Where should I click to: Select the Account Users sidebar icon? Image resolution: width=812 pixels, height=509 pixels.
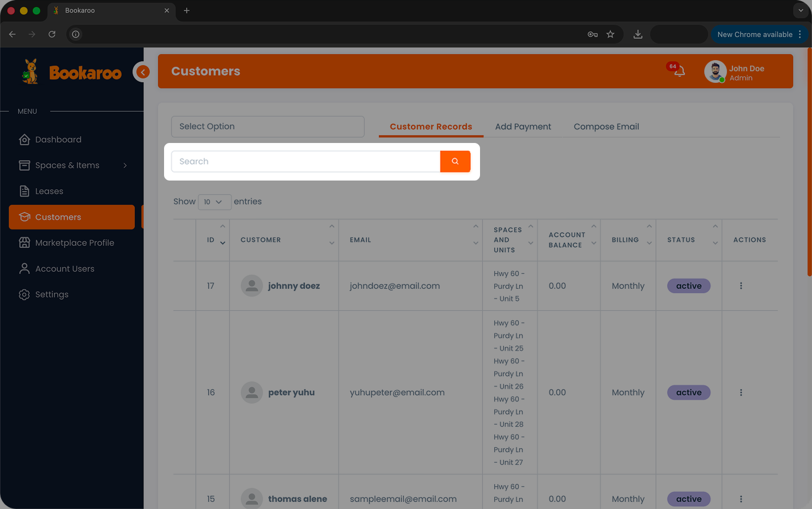(24, 268)
